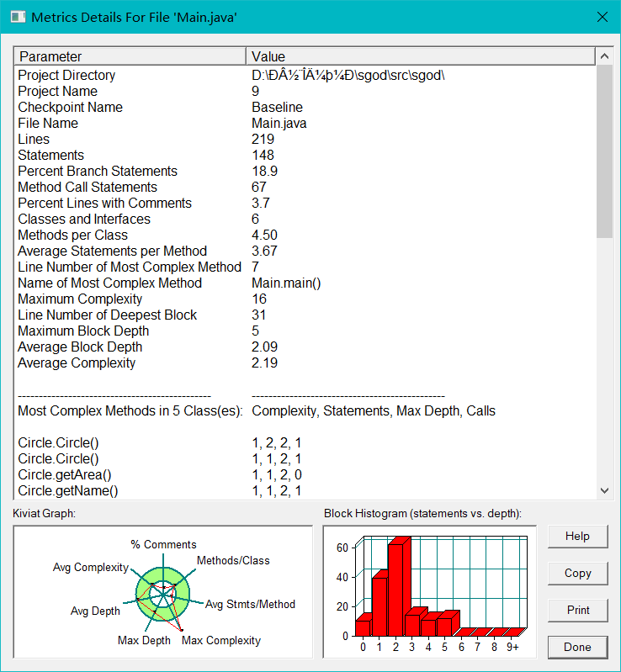Click the 219 lines value
This screenshot has width=621, height=672.
(263, 139)
